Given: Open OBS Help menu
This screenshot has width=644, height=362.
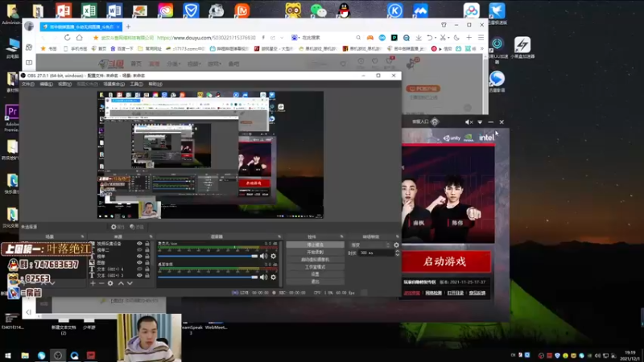Looking at the screenshot, I should [155, 84].
